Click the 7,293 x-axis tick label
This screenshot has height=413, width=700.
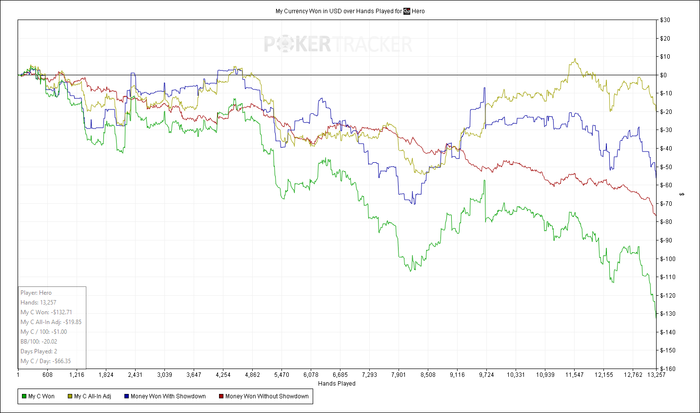[x=369, y=375]
